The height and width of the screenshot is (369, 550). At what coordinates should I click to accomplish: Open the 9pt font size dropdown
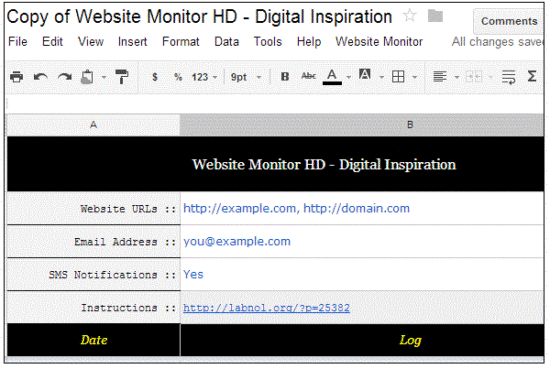[246, 77]
